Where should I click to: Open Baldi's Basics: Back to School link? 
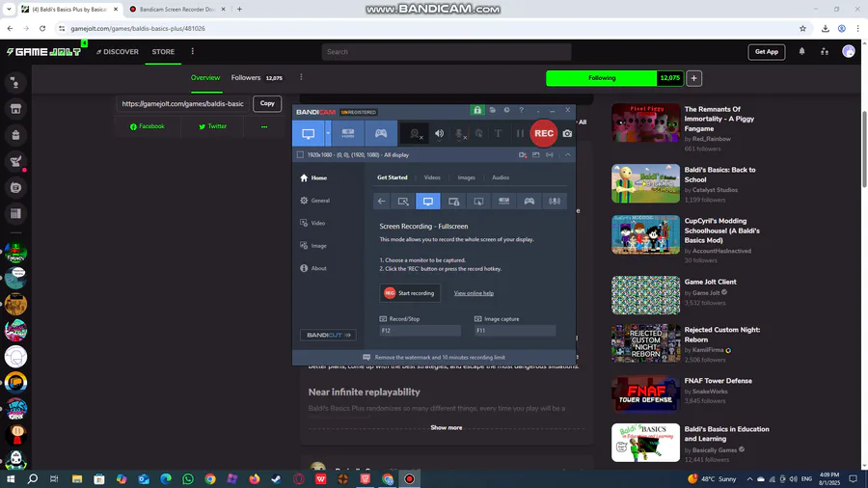pyautogui.click(x=719, y=175)
